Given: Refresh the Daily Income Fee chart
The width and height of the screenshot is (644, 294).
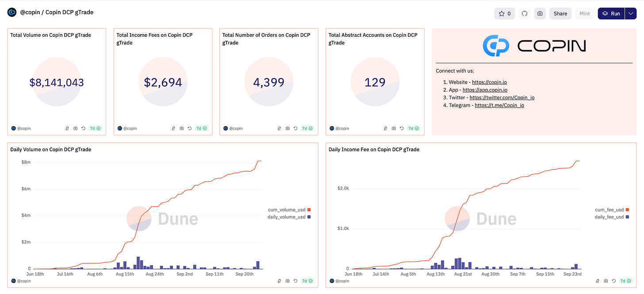Looking at the screenshot, I should pyautogui.click(x=614, y=281).
